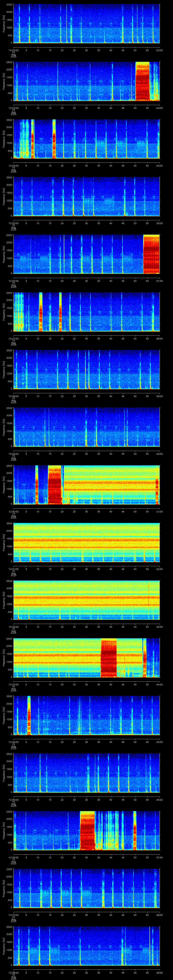Image resolution: width=173 pixels, height=980 pixels.
Task: Click the 32:00 end time label
Action: tap(159, 569)
